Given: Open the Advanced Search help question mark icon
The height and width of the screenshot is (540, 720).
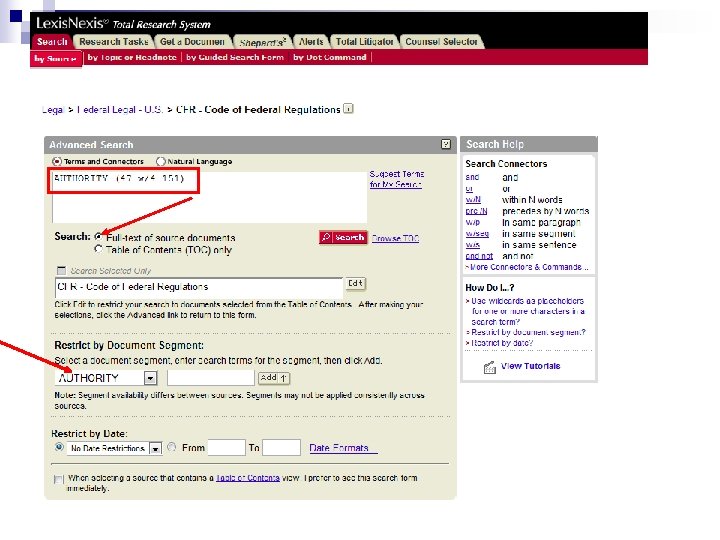Looking at the screenshot, I should point(445,144).
